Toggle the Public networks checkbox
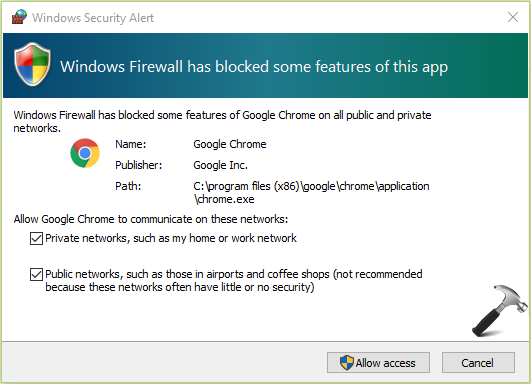Viewport: 531px width, 384px height. [x=36, y=274]
